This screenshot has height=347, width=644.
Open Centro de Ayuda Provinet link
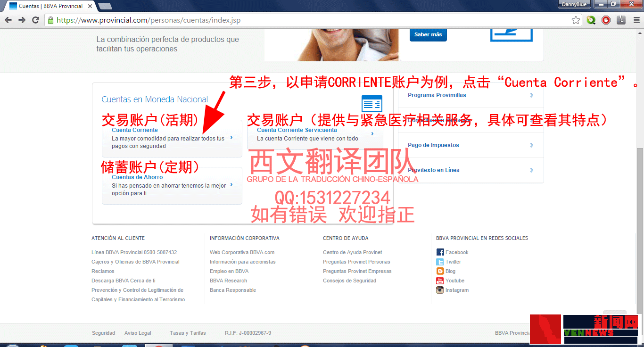click(353, 252)
